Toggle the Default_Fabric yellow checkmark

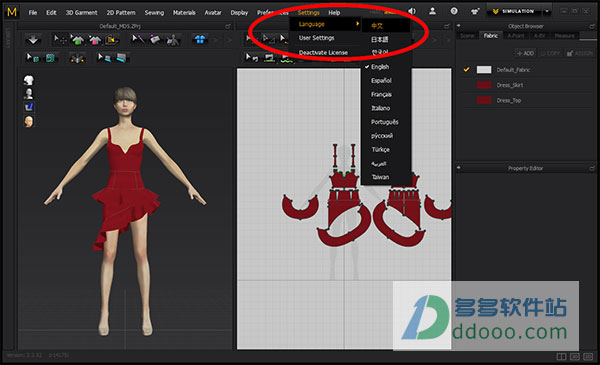pyautogui.click(x=466, y=70)
